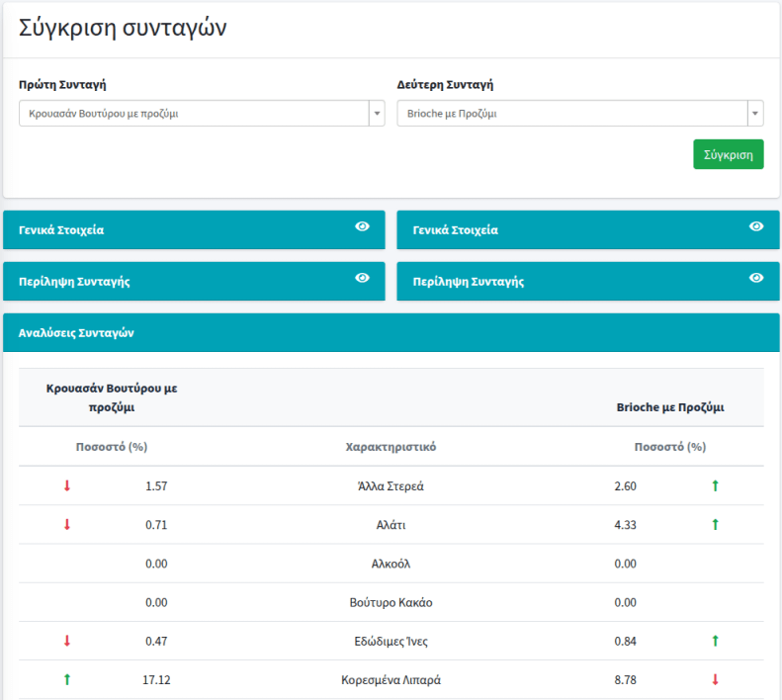The width and height of the screenshot is (782, 700).
Task: Expand the right Γενικά Στοιχεία panel header
Action: coord(588,229)
